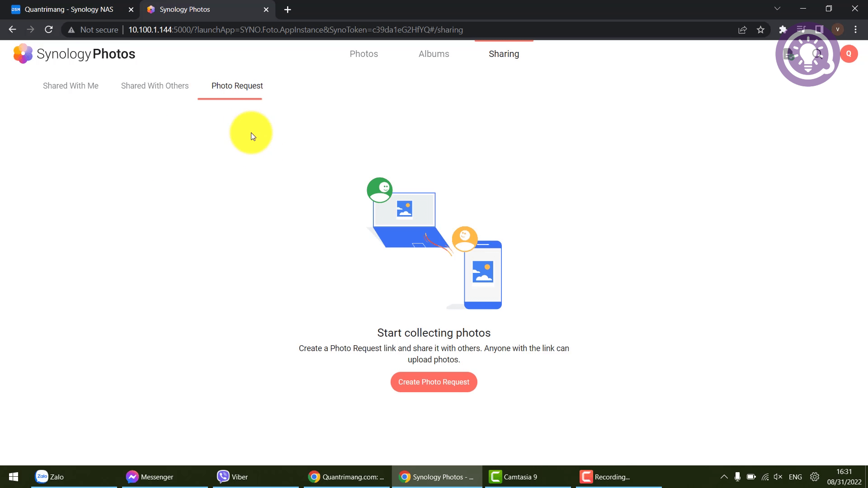868x488 pixels.
Task: Open Chrome profile avatar V
Action: [x=837, y=30]
